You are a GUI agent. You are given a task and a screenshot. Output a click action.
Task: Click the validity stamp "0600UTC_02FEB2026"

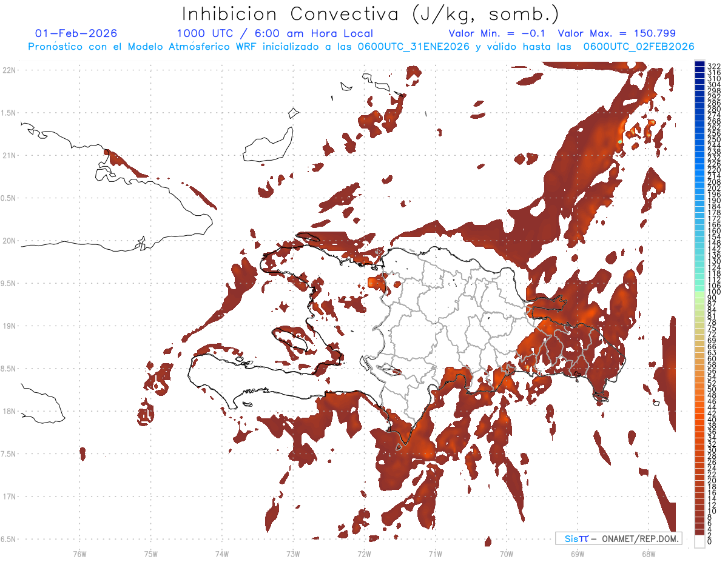tap(639, 47)
